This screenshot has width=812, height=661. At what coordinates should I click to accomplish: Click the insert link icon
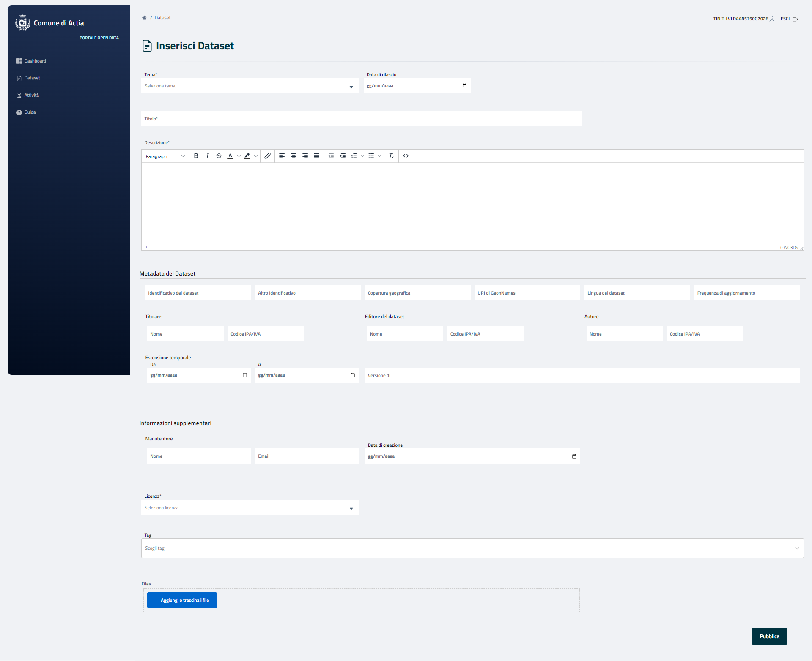(267, 156)
